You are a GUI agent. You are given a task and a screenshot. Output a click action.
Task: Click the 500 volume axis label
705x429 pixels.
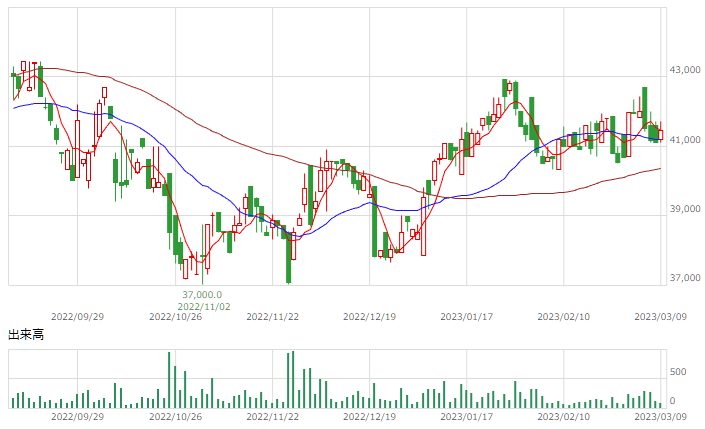(x=678, y=372)
